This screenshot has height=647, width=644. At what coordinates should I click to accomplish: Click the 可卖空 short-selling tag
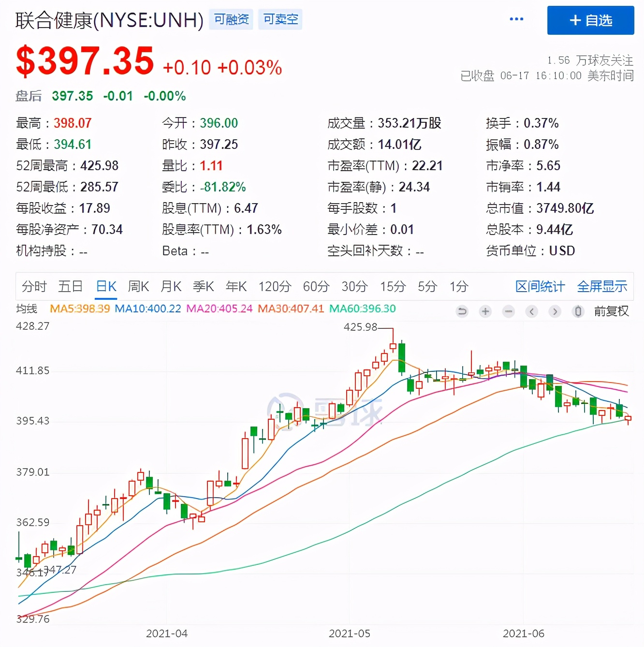tap(280, 19)
